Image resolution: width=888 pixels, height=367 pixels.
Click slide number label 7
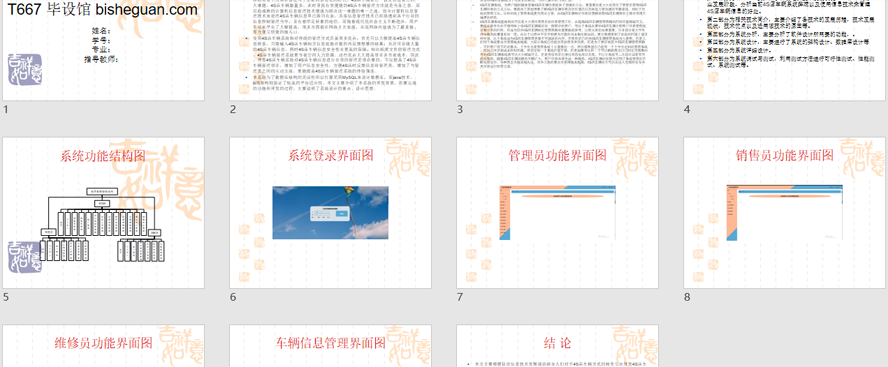(460, 297)
